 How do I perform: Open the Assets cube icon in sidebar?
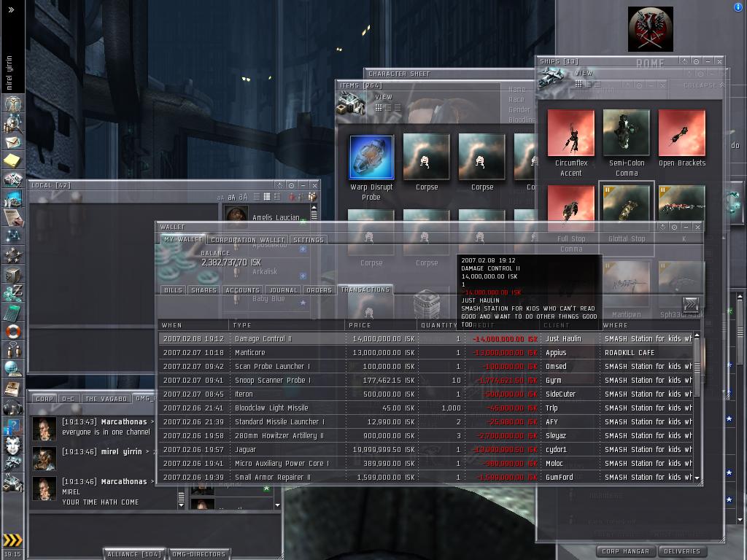click(13, 274)
